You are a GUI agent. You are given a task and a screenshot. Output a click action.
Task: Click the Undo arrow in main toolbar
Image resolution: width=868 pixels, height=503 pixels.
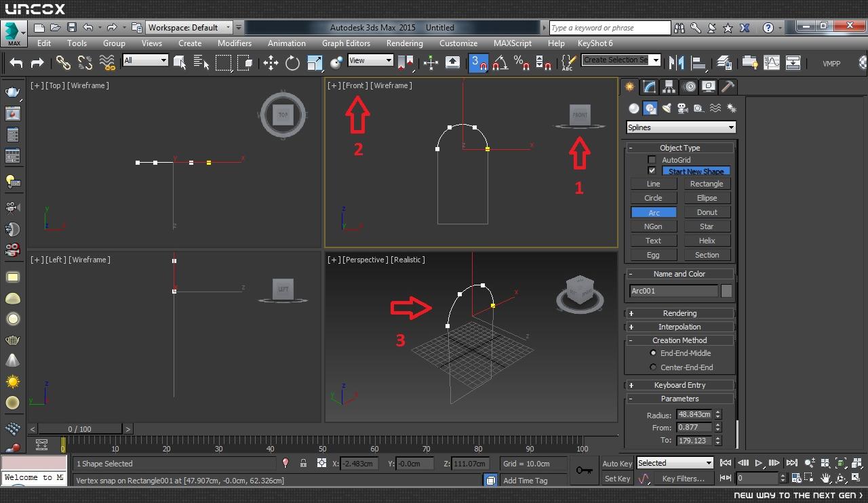coord(16,63)
